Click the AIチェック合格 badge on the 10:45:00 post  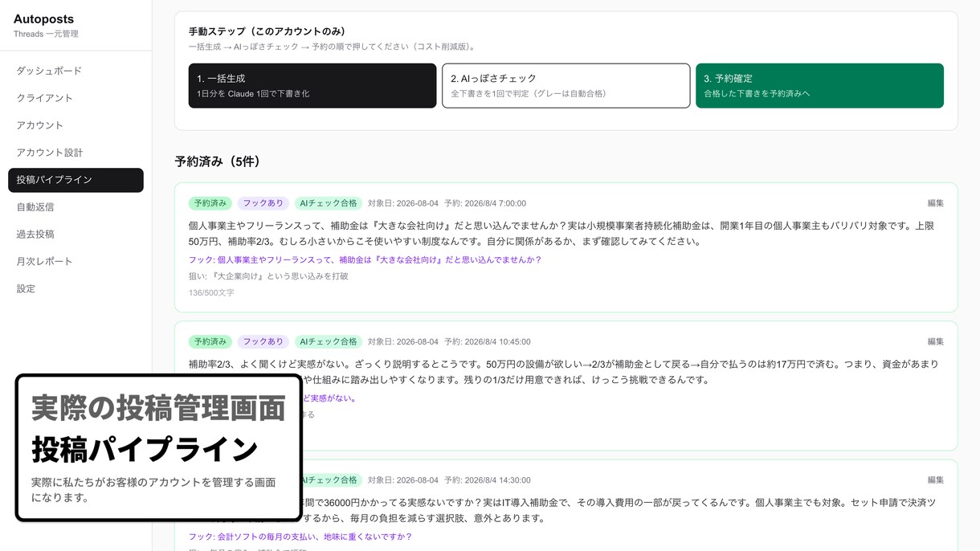click(x=329, y=341)
